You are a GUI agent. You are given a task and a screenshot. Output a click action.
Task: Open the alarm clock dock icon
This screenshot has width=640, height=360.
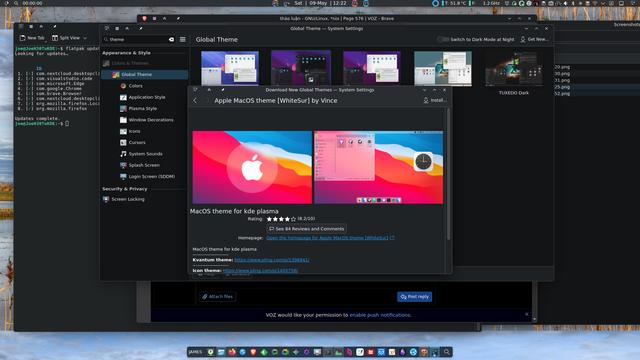[211, 352]
